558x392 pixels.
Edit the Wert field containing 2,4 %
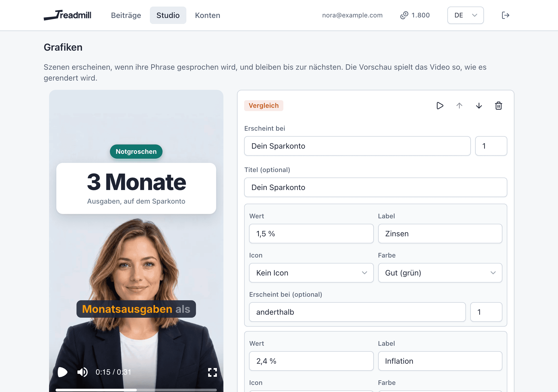coord(311,361)
